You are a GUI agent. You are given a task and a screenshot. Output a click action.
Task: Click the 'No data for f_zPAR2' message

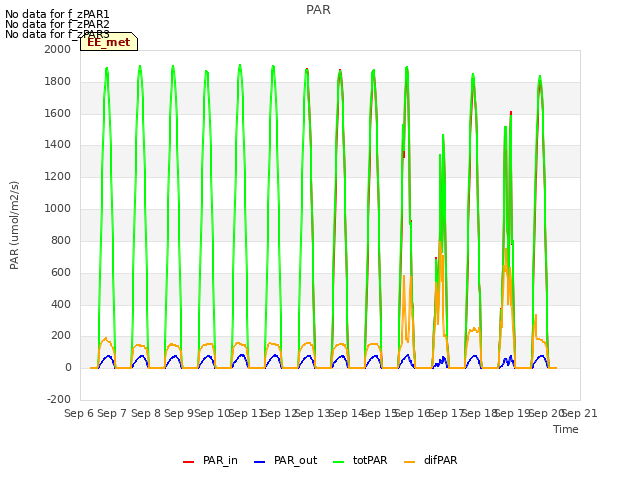tap(57, 24)
